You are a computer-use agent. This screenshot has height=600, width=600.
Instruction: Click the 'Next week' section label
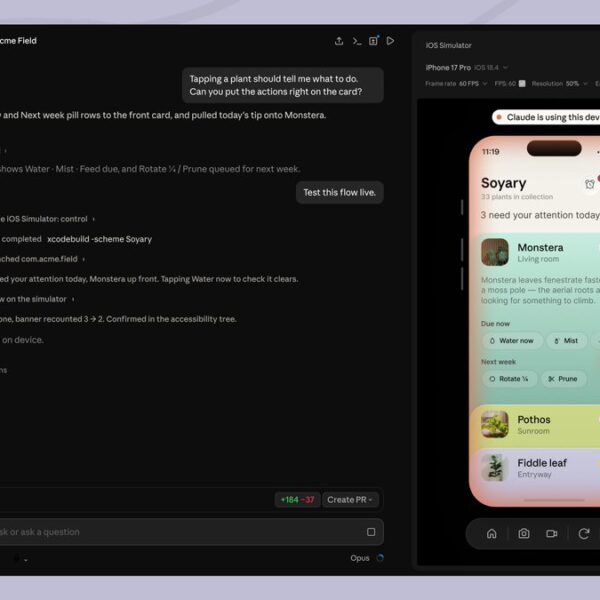(x=498, y=362)
